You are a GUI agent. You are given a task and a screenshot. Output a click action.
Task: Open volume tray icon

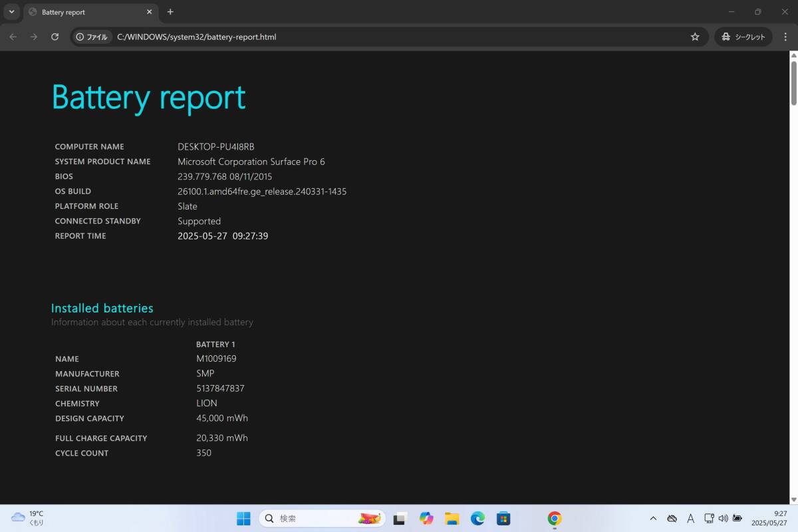[724, 518]
